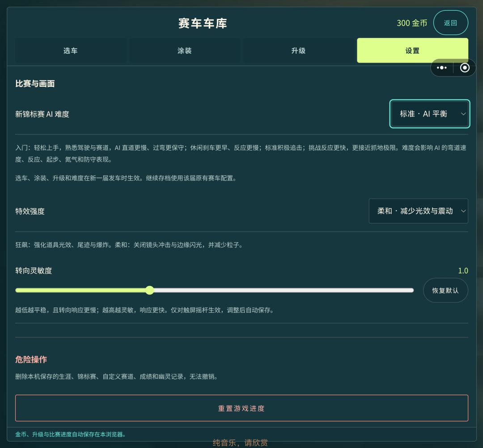Screen dimensions: 483x448
Task: Click the 纯音乐，请欣赏 caption
Action: pos(240,443)
